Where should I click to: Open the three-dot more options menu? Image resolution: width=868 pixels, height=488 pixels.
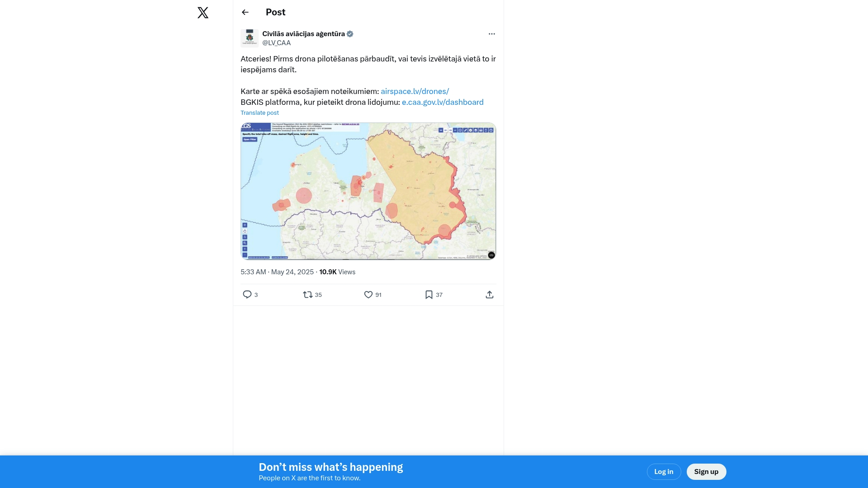[492, 34]
